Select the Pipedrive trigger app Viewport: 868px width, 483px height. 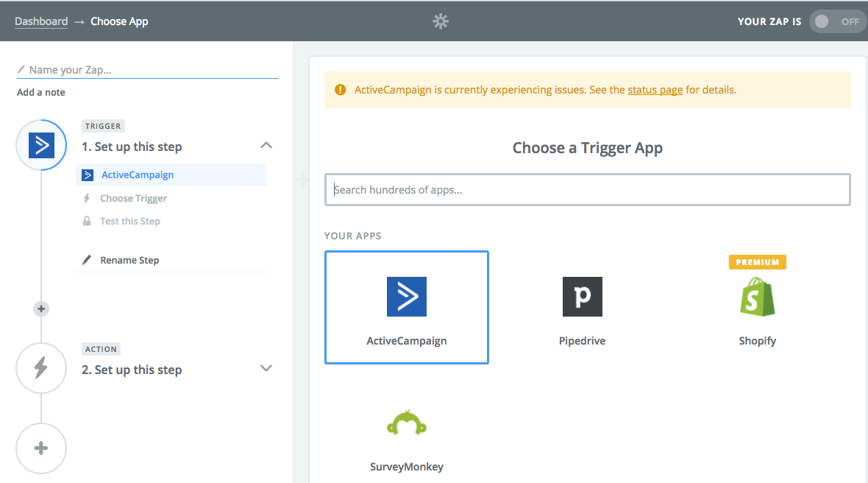582,307
